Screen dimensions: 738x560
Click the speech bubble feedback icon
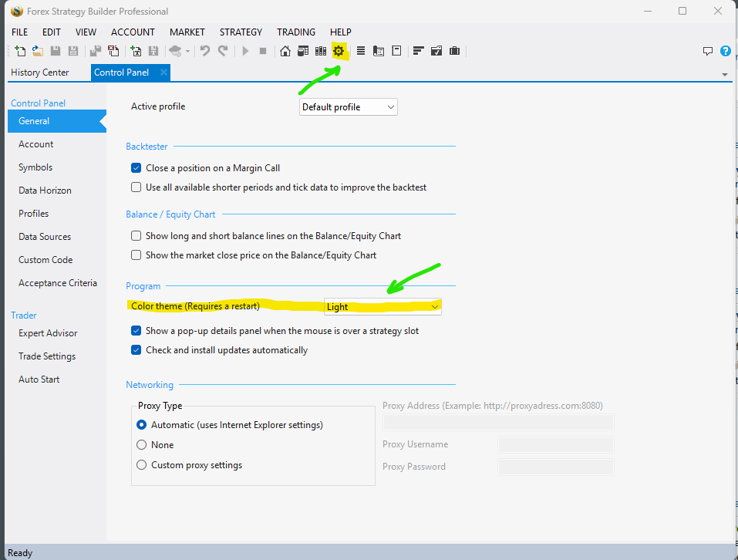pos(708,51)
